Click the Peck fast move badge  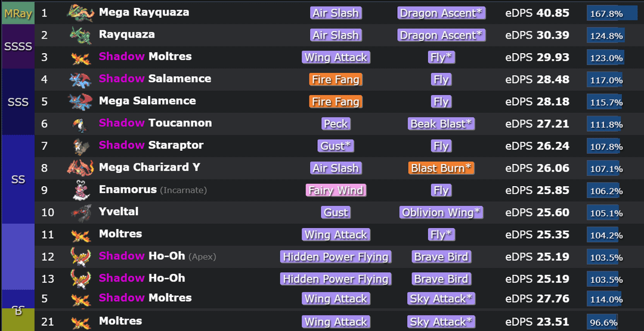point(336,124)
